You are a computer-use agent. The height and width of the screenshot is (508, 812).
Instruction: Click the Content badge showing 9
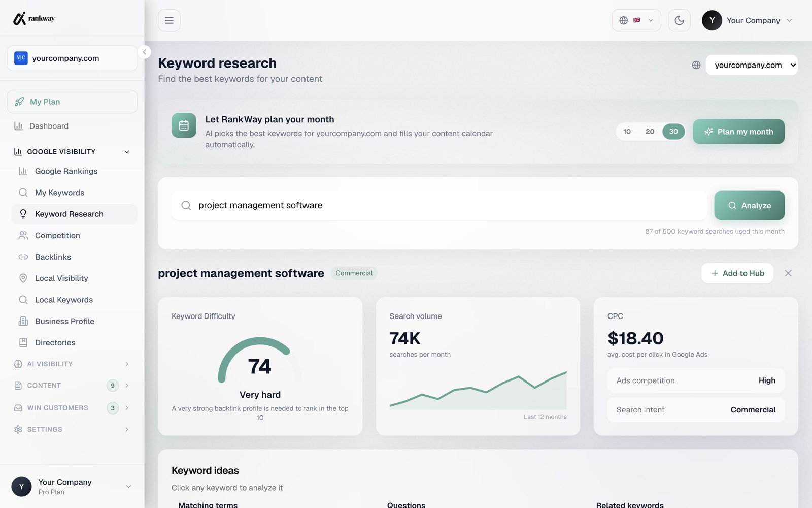[113, 386]
